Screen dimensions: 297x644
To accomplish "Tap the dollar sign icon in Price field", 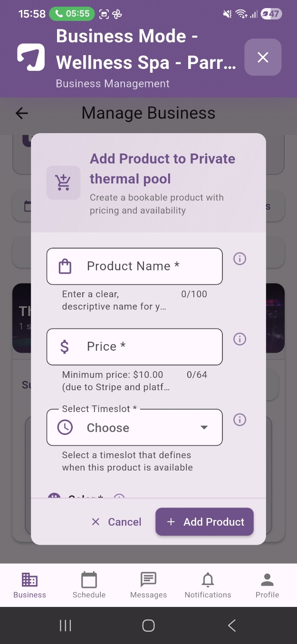I will coord(65,347).
